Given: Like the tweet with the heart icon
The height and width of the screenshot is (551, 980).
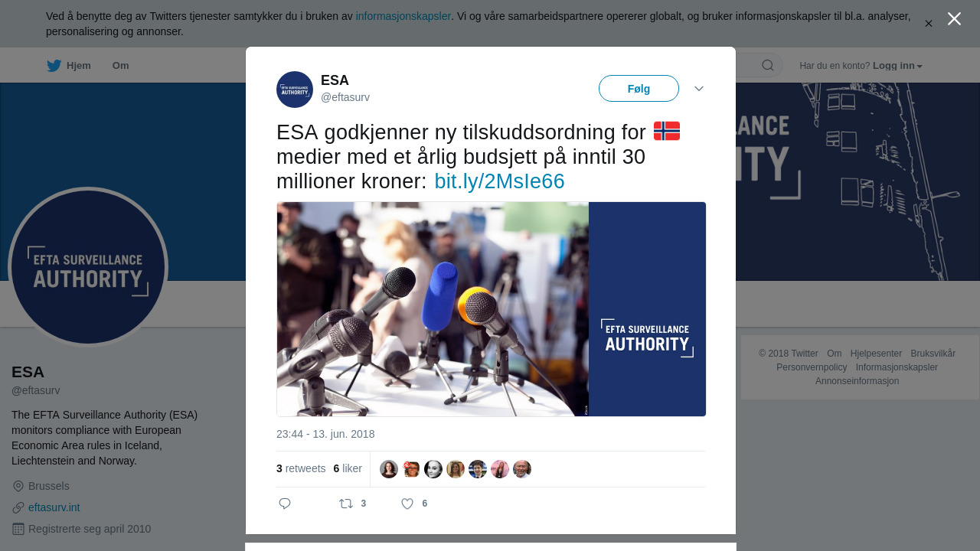Looking at the screenshot, I should 407,504.
